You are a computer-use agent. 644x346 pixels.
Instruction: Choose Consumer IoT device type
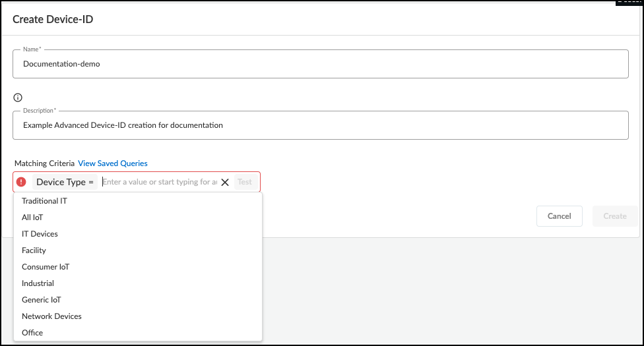46,267
